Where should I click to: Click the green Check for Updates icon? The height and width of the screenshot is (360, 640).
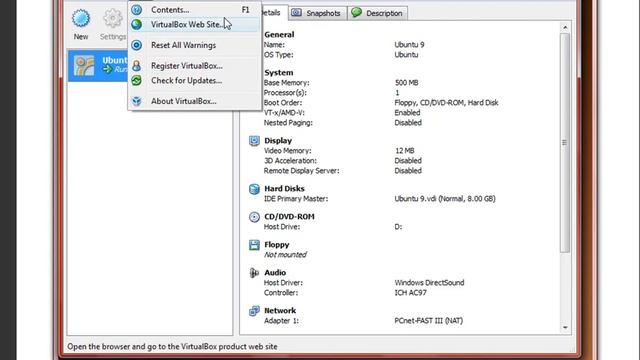(x=137, y=80)
